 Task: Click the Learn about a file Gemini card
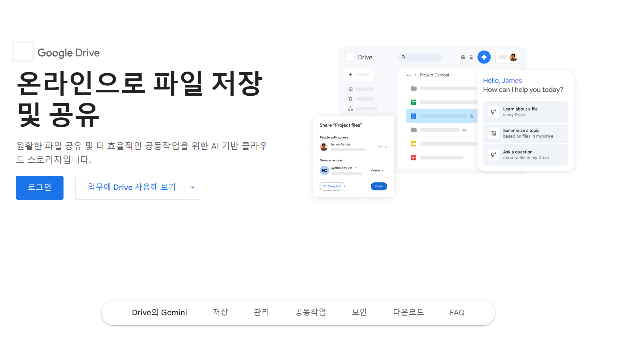(x=525, y=112)
